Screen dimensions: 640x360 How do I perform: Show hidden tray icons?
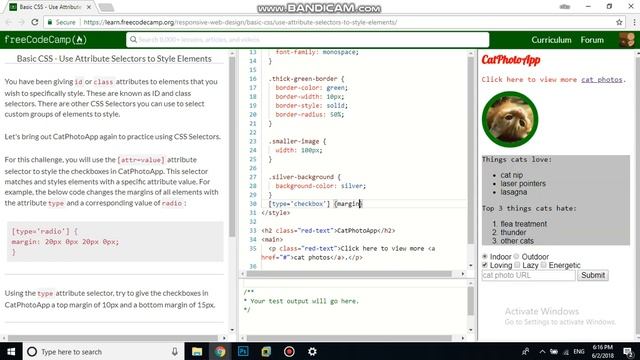(542, 351)
